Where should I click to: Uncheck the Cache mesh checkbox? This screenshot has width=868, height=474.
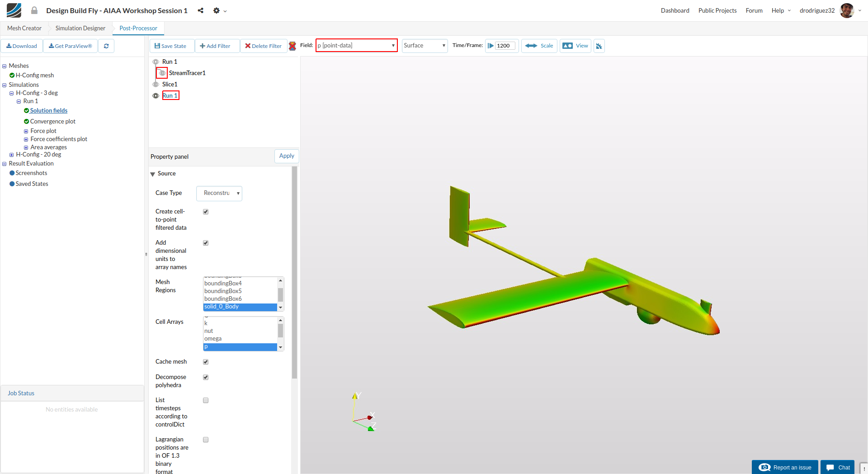tap(206, 362)
